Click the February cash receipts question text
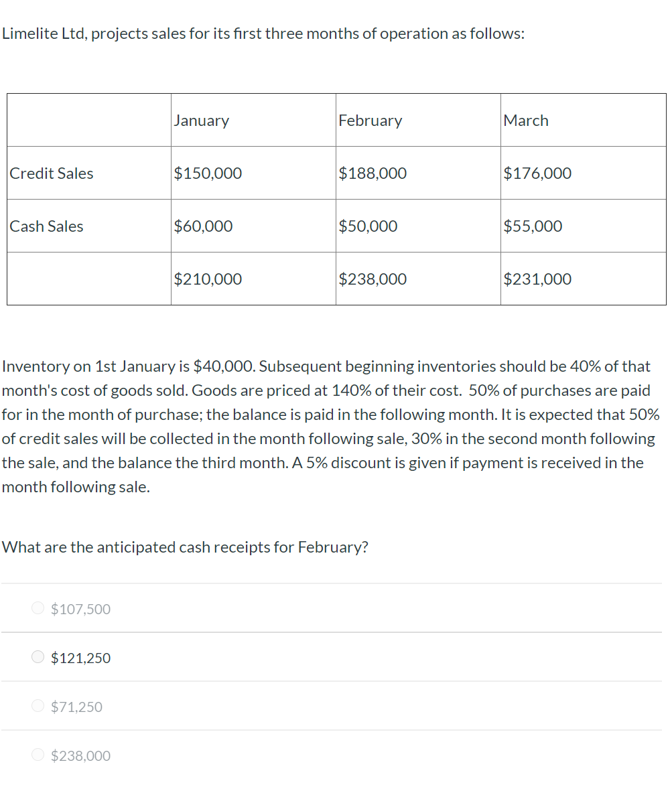672x789 pixels. click(x=186, y=547)
